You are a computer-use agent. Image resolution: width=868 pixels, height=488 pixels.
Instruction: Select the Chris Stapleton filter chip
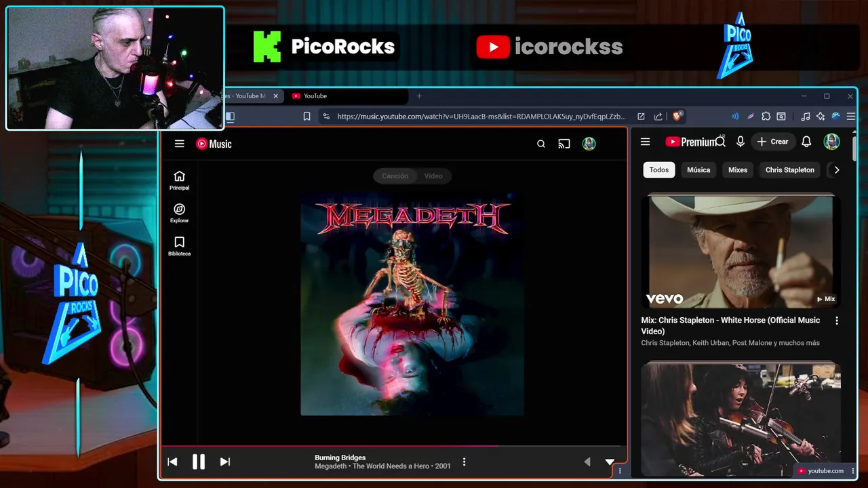(x=790, y=170)
